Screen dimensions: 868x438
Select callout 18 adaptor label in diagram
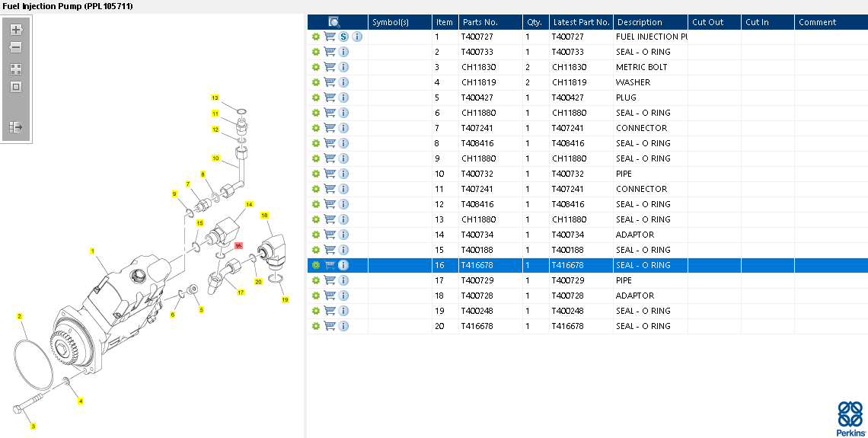(264, 215)
